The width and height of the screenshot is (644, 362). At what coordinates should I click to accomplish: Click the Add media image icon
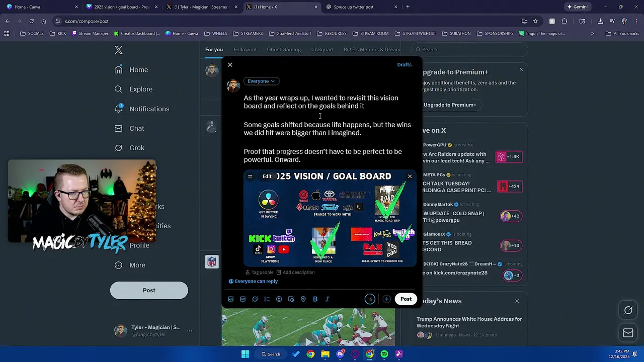tap(231, 299)
